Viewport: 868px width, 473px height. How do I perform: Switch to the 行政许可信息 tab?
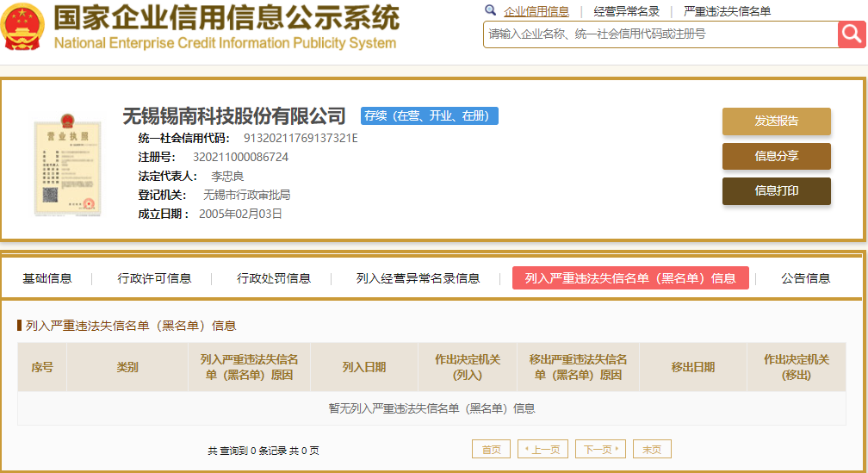tap(154, 278)
